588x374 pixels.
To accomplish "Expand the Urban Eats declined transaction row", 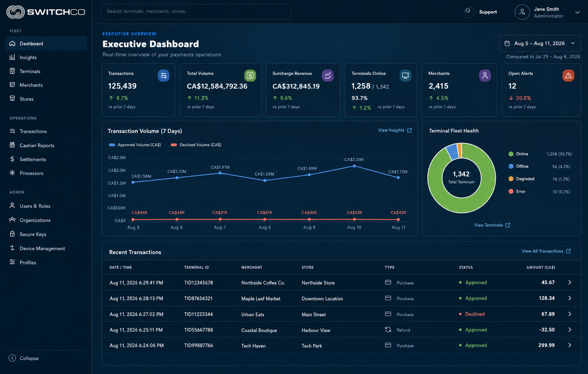I will [570, 314].
